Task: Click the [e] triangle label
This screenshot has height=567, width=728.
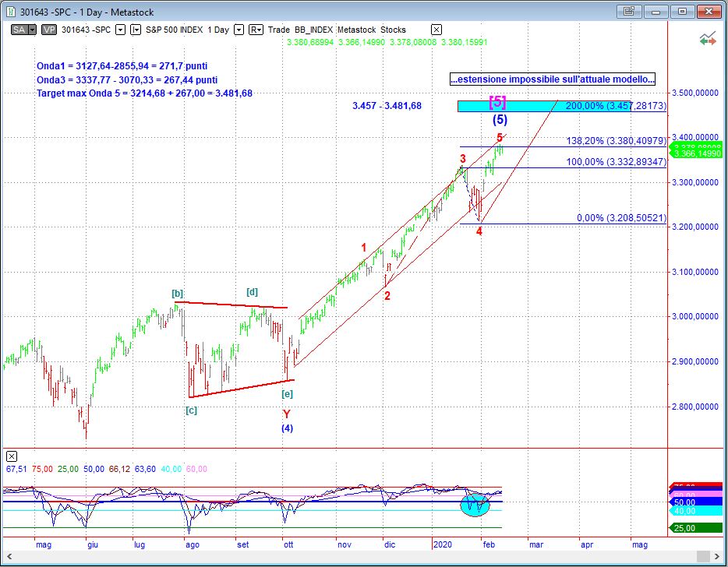Action: [288, 394]
